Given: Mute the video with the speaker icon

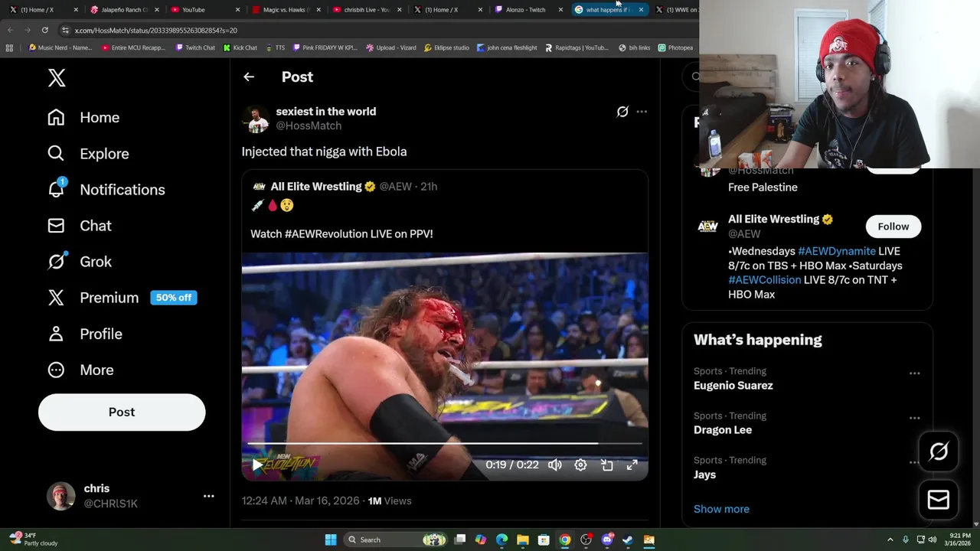Looking at the screenshot, I should click(x=555, y=465).
